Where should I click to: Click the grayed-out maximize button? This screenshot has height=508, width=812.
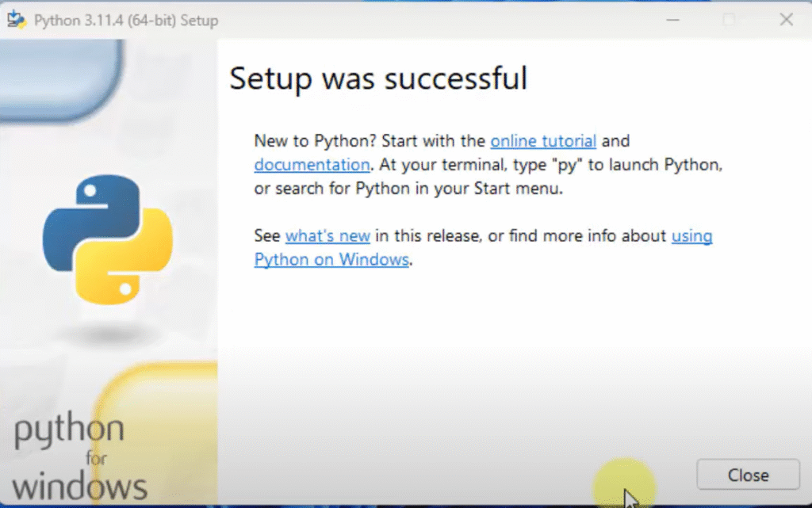728,20
